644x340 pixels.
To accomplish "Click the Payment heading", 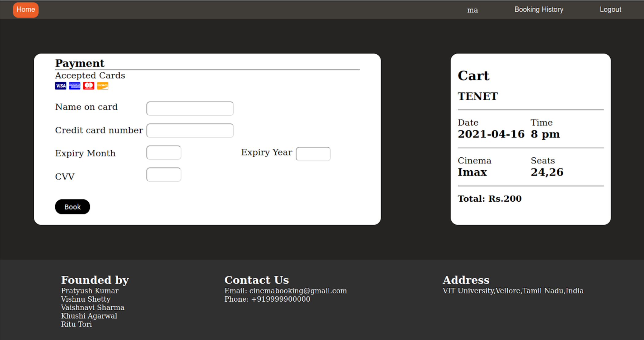I will (x=79, y=63).
